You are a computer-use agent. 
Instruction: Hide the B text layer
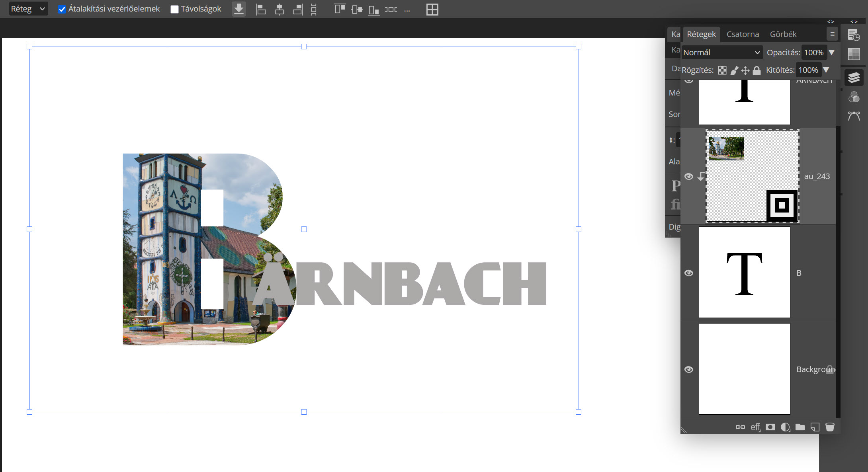point(689,273)
